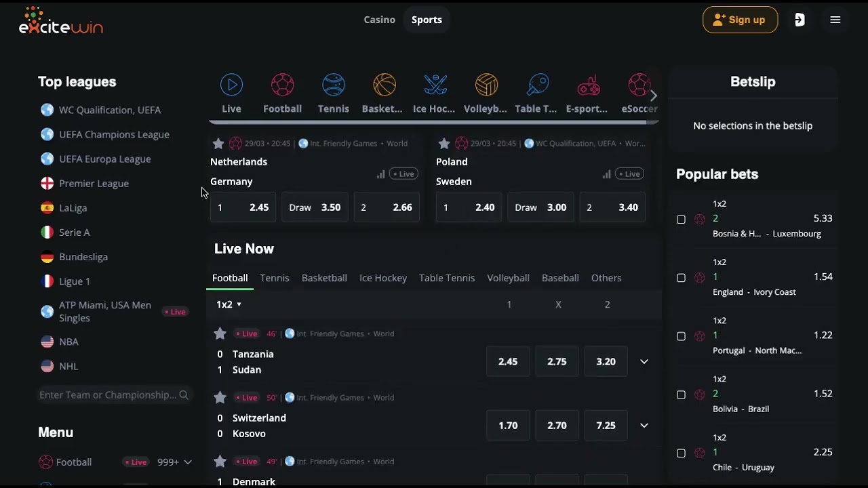868x488 pixels.
Task: Click the Spain flag for LaLiga
Action: (47, 207)
